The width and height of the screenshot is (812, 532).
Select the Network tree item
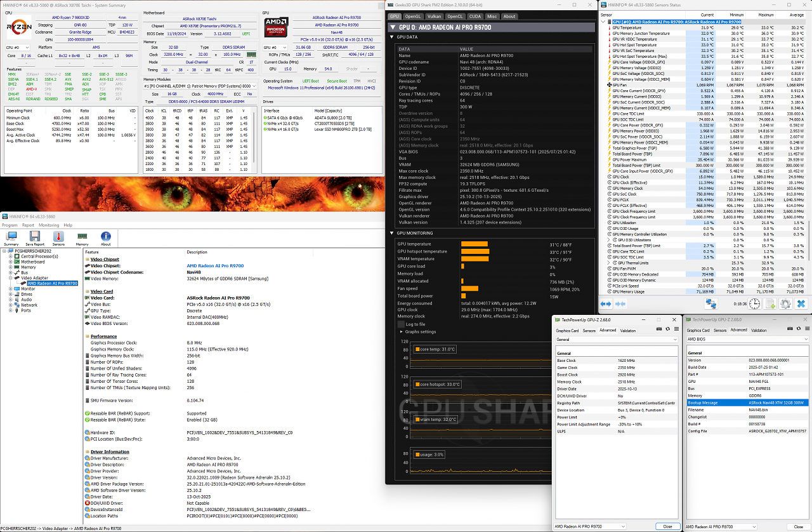click(x=29, y=305)
